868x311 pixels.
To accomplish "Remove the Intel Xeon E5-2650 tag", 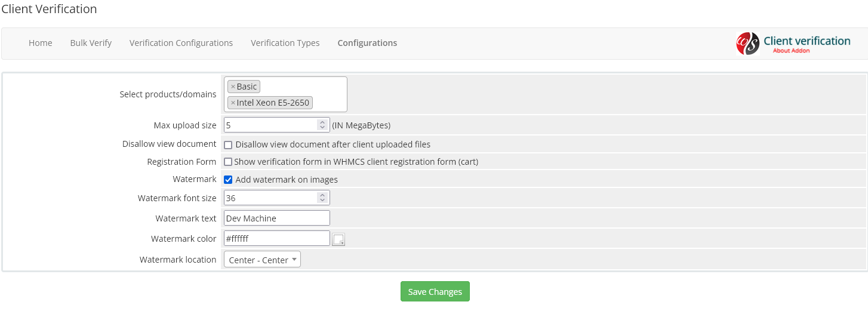I will 233,103.
